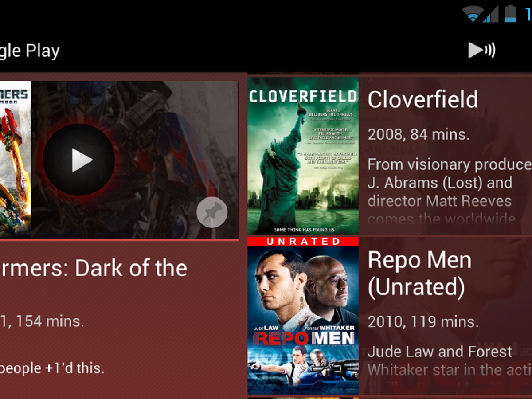
Task: Select the Repo Men (Unrated) title
Action: coord(419,273)
